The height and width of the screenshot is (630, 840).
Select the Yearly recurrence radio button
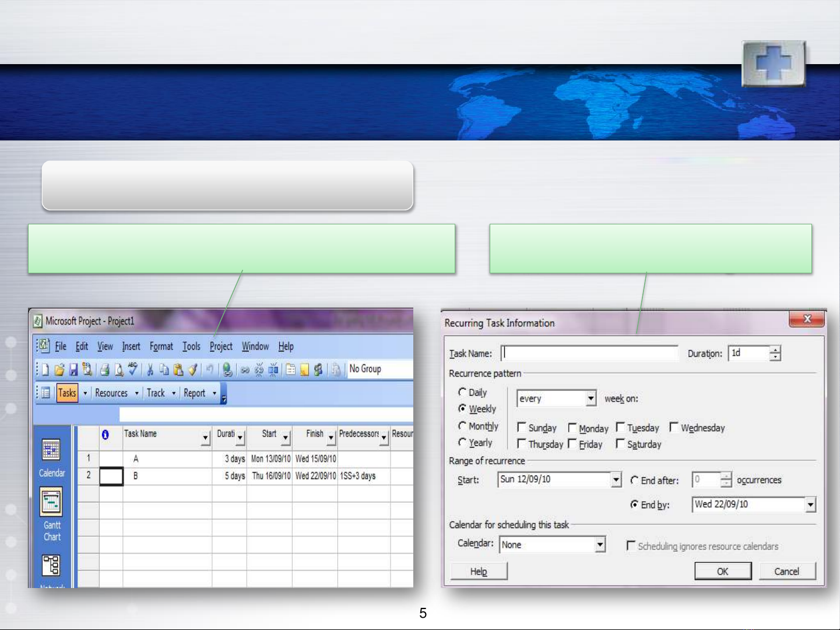tap(462, 442)
